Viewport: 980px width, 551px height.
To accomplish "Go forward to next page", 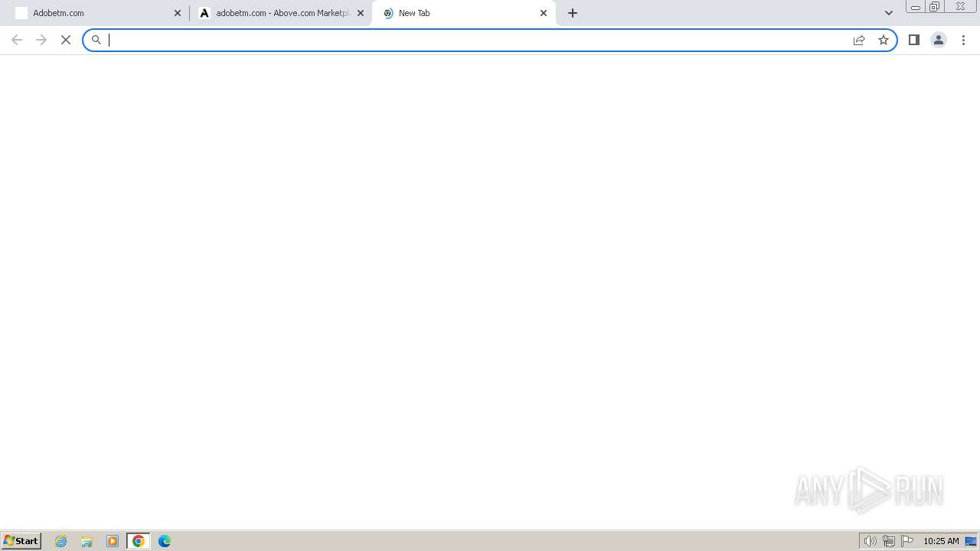I will pyautogui.click(x=41, y=40).
